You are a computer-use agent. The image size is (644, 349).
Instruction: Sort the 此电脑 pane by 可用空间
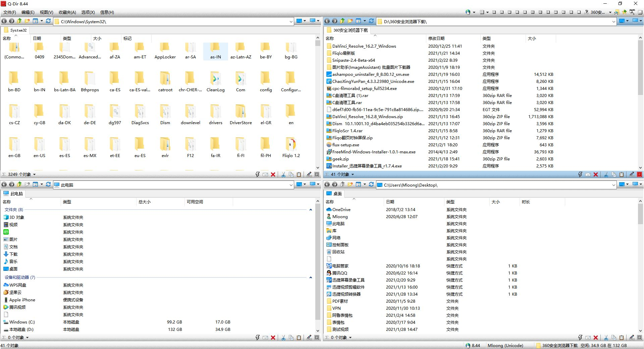pyautogui.click(x=208, y=202)
